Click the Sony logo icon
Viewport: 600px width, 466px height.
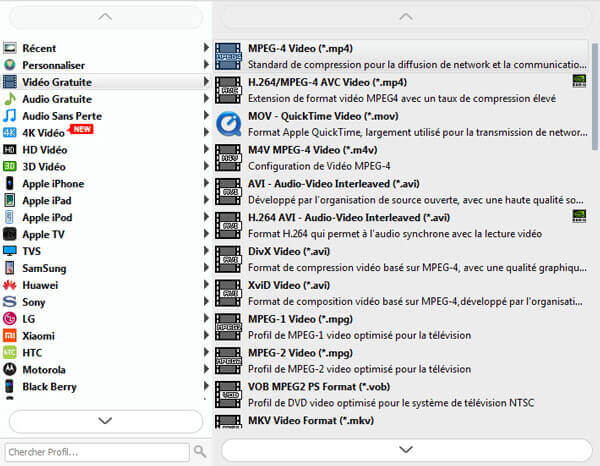coord(10,301)
